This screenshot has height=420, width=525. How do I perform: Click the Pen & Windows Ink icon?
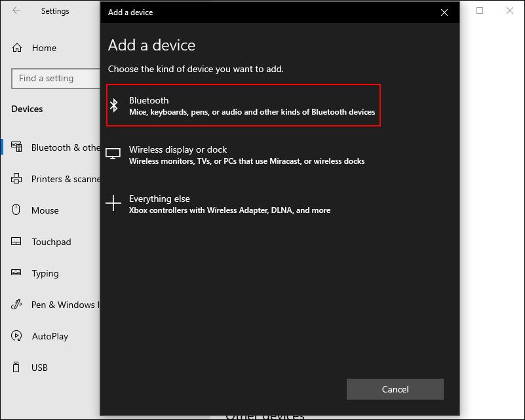[17, 305]
